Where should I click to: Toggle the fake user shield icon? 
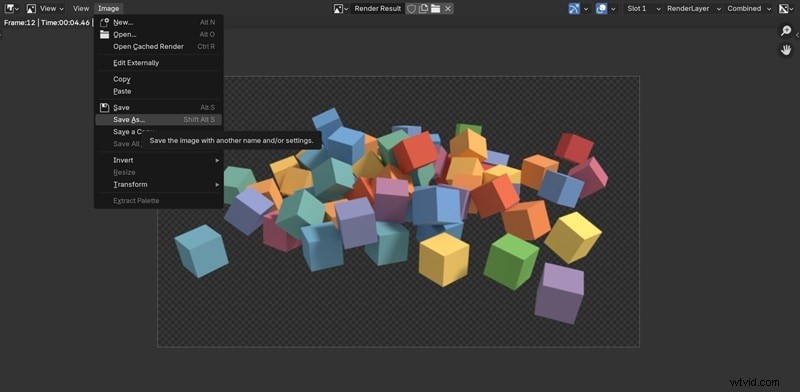(x=411, y=8)
